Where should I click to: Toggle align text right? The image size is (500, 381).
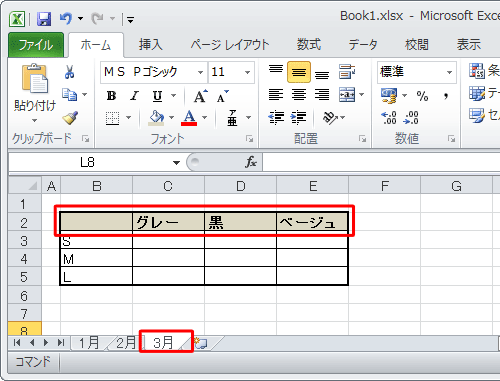pyautogui.click(x=322, y=95)
